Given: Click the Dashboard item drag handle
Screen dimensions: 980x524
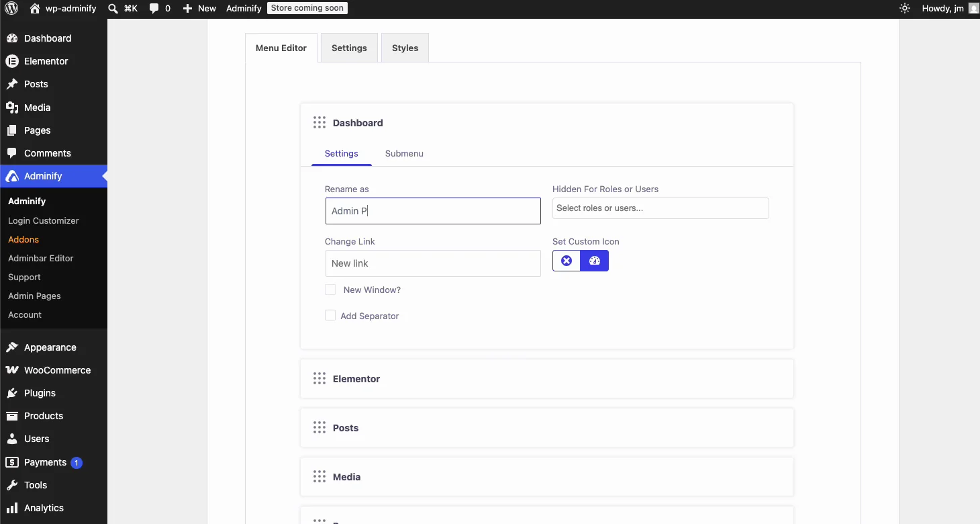Looking at the screenshot, I should tap(320, 123).
